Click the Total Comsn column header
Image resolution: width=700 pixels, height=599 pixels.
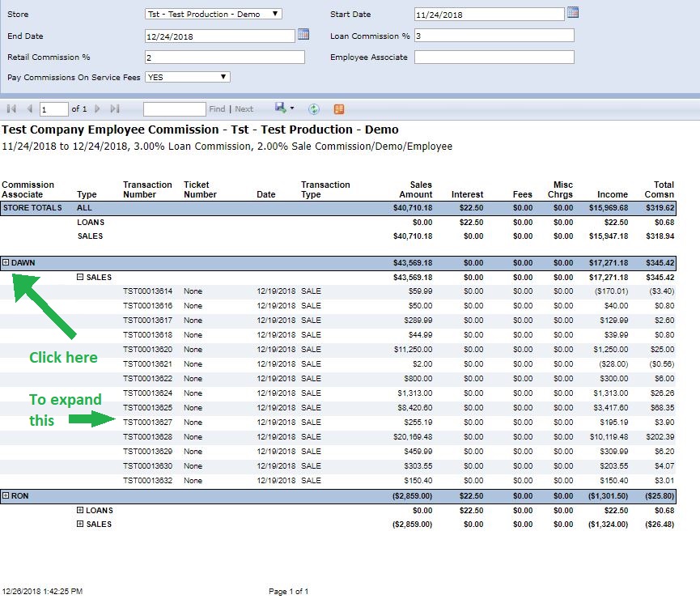[660, 189]
